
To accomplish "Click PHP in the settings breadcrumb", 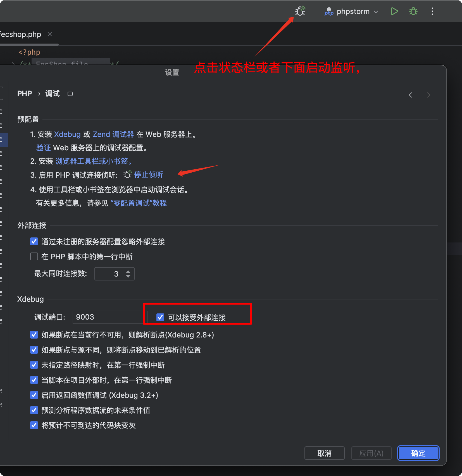I will click(25, 94).
